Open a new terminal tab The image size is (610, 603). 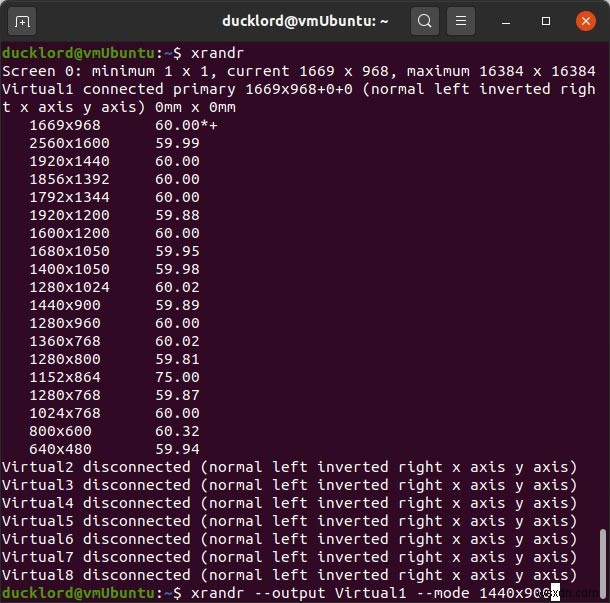[x=22, y=21]
